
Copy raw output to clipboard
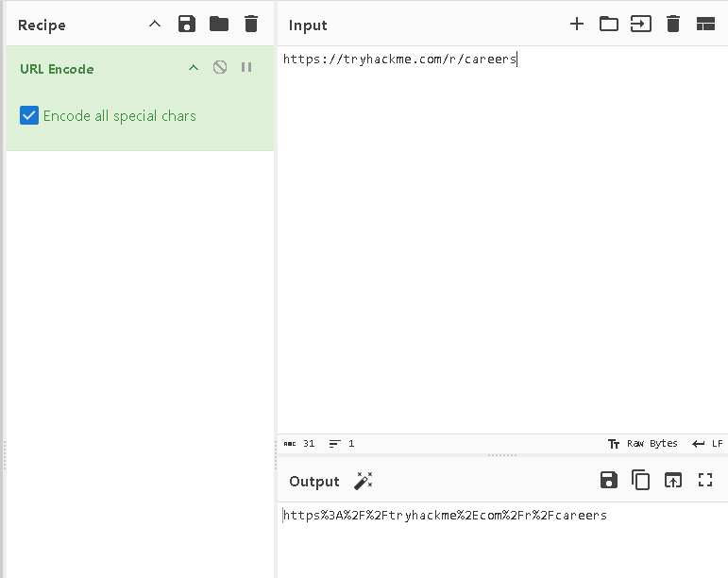pos(641,480)
